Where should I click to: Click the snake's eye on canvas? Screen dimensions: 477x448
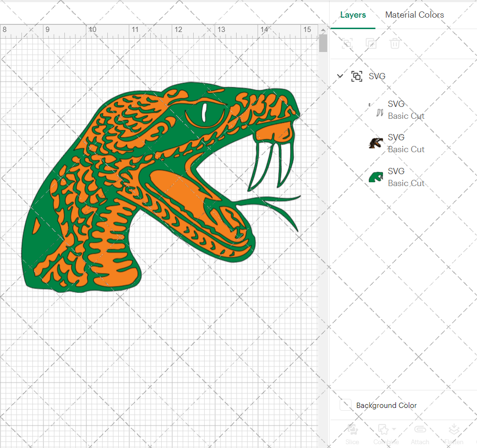tap(205, 113)
